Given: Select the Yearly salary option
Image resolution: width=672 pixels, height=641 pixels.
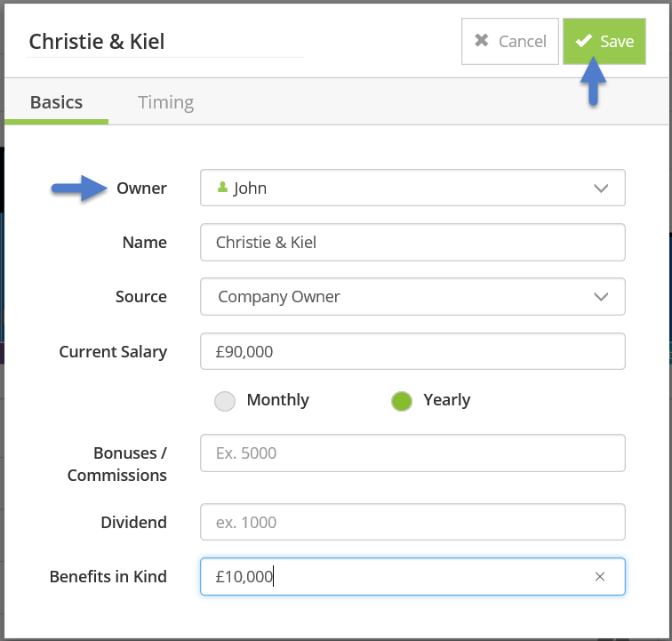Looking at the screenshot, I should 402,401.
